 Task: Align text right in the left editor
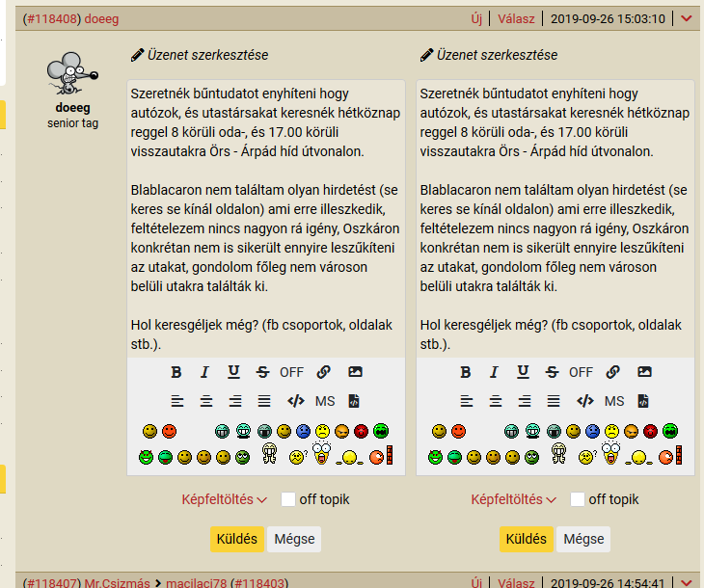coord(234,401)
